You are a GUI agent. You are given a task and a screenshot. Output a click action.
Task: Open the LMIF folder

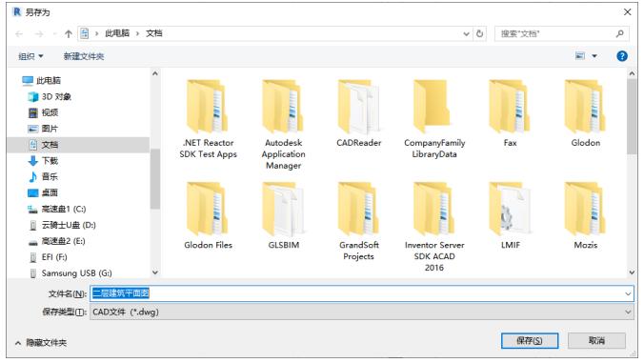pyautogui.click(x=510, y=215)
